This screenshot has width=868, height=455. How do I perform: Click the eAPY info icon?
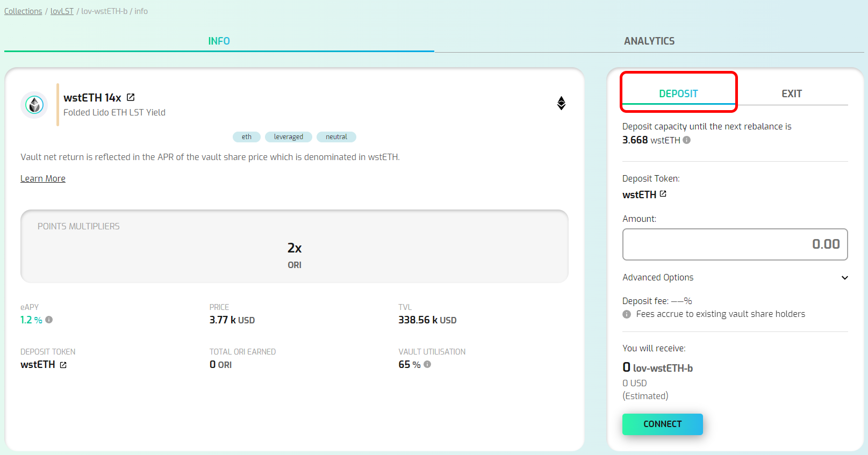(49, 320)
